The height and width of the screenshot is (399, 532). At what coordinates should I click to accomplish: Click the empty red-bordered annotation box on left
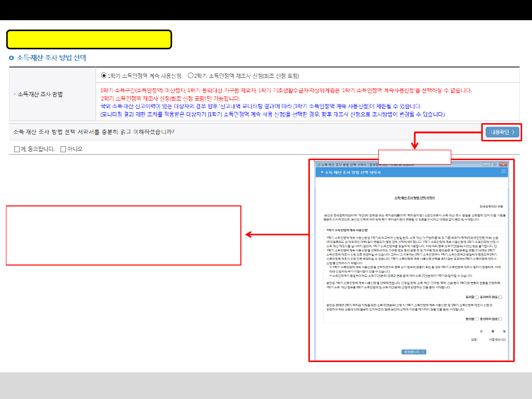coord(124,235)
